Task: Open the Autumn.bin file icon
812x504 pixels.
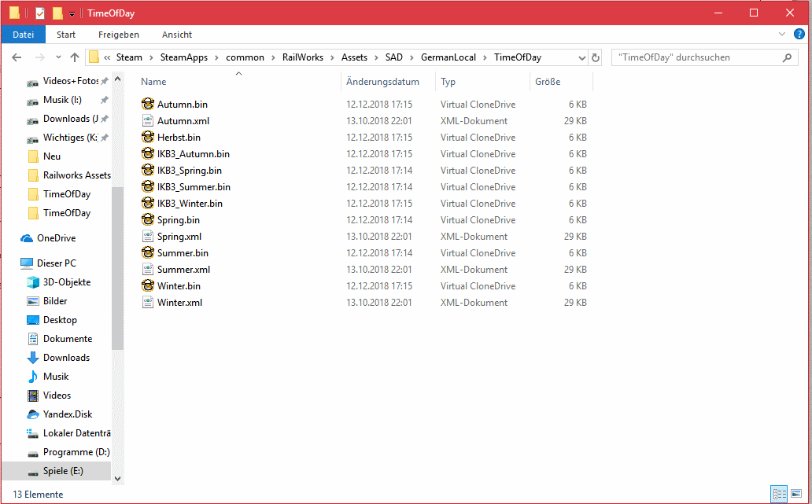Action: click(x=148, y=104)
